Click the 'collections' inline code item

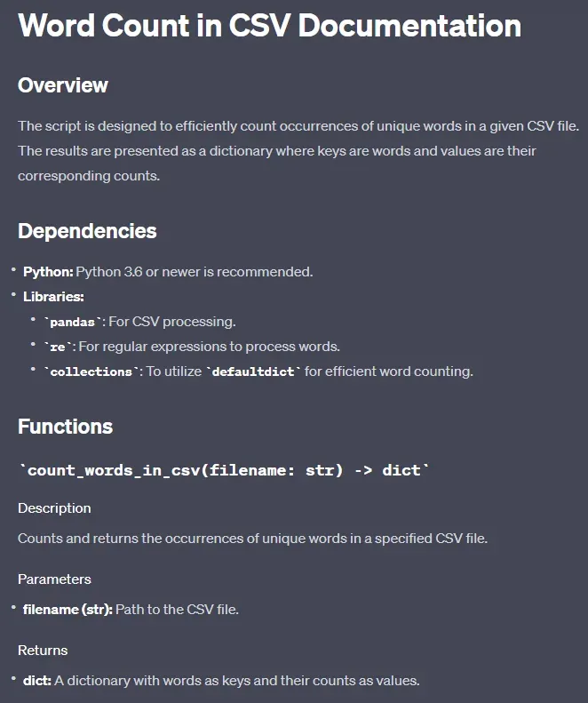(x=91, y=371)
